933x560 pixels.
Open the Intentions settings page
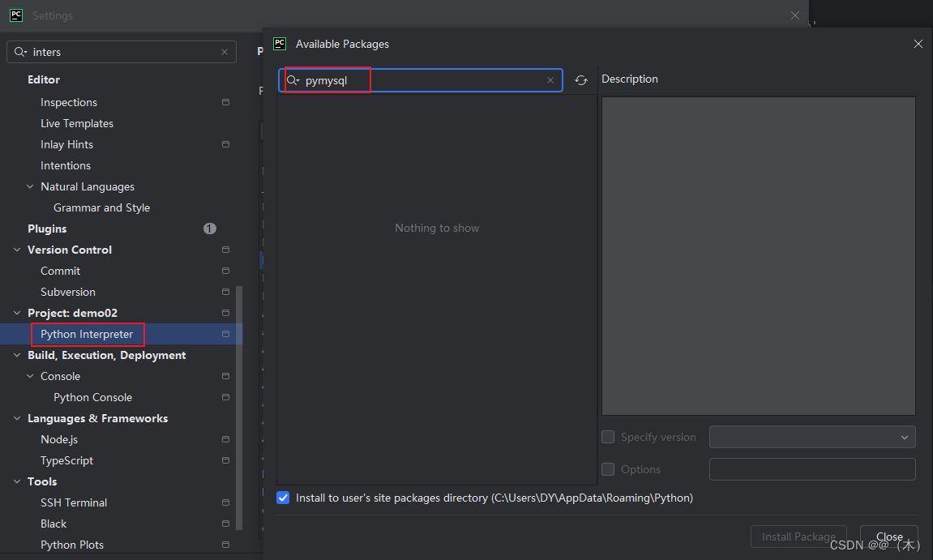tap(66, 165)
